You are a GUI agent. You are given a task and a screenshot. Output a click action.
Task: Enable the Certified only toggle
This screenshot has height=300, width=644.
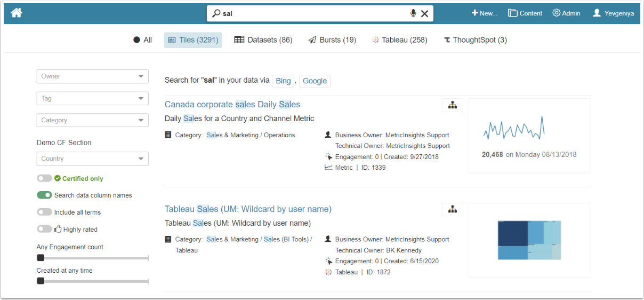pos(44,178)
